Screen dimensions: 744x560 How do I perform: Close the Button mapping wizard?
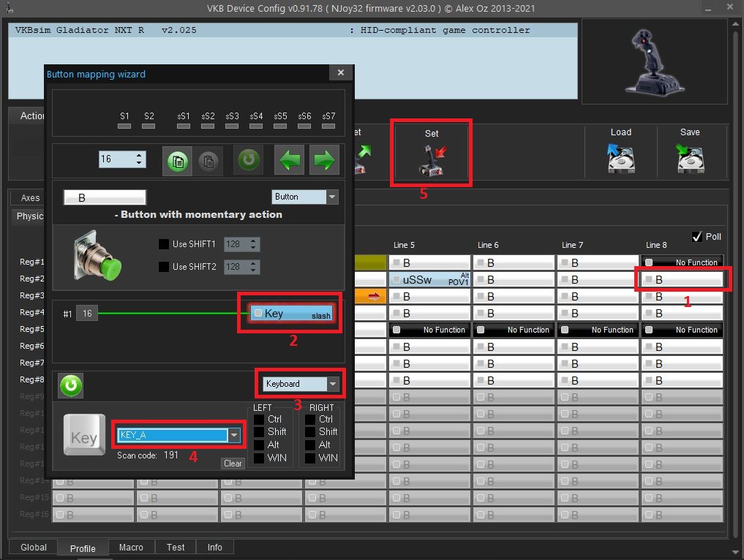[341, 72]
